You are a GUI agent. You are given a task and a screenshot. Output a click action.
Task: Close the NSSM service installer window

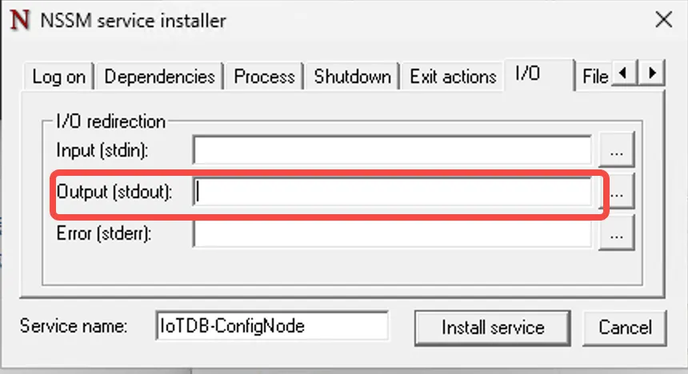[663, 20]
